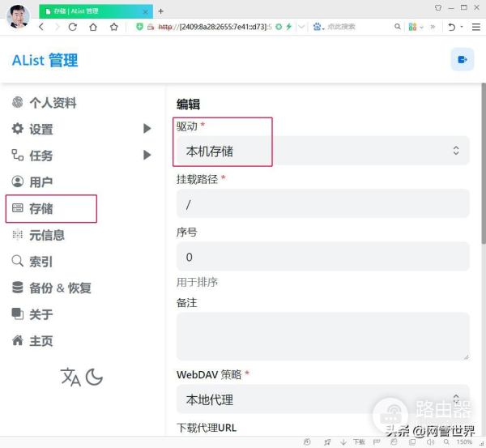Image resolution: width=486 pixels, height=448 pixels.
Task: Open 备份 & 恢复 in the sidebar
Action: tap(52, 288)
